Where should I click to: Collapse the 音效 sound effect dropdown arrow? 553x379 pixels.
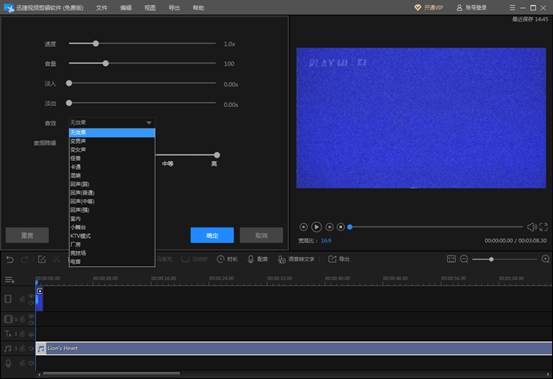149,123
